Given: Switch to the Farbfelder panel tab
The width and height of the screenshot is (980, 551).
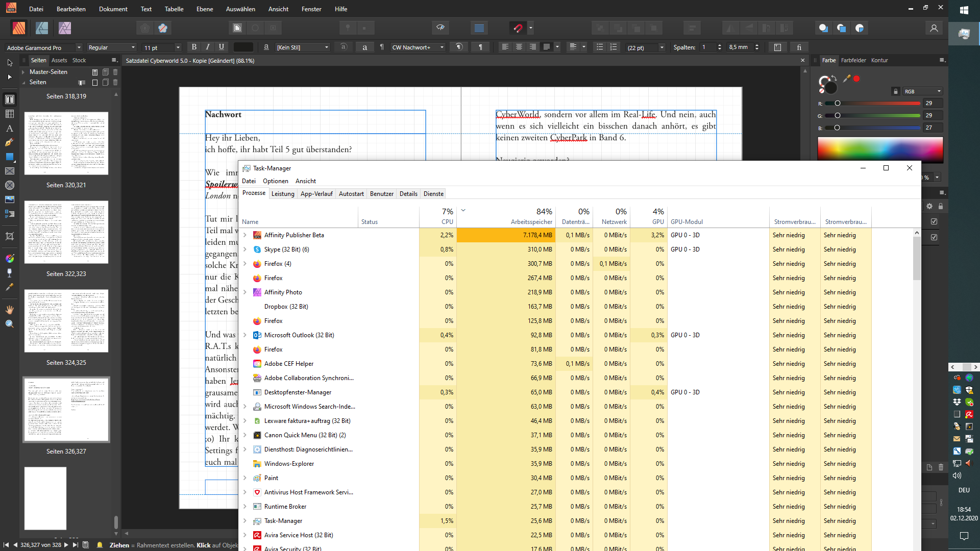Looking at the screenshot, I should (x=853, y=60).
